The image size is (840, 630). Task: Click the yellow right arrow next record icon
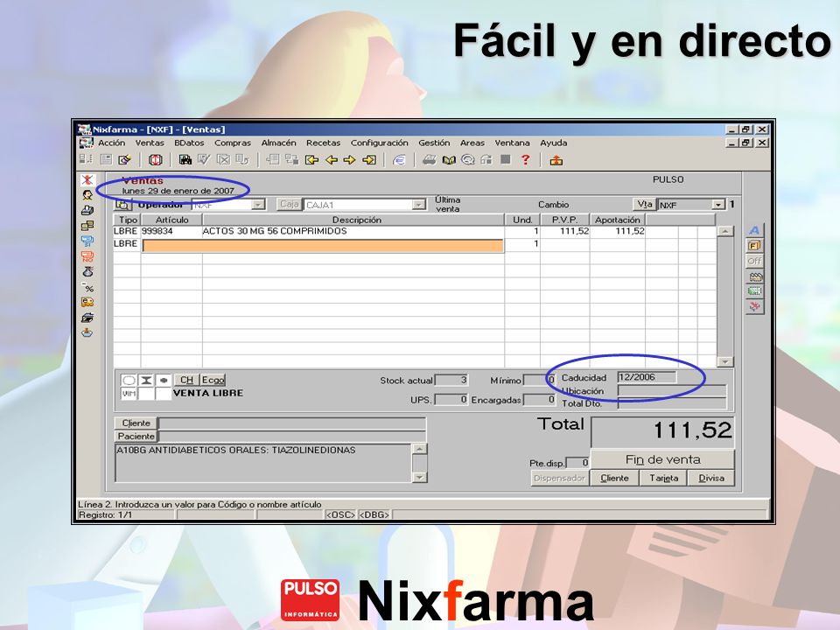(350, 159)
